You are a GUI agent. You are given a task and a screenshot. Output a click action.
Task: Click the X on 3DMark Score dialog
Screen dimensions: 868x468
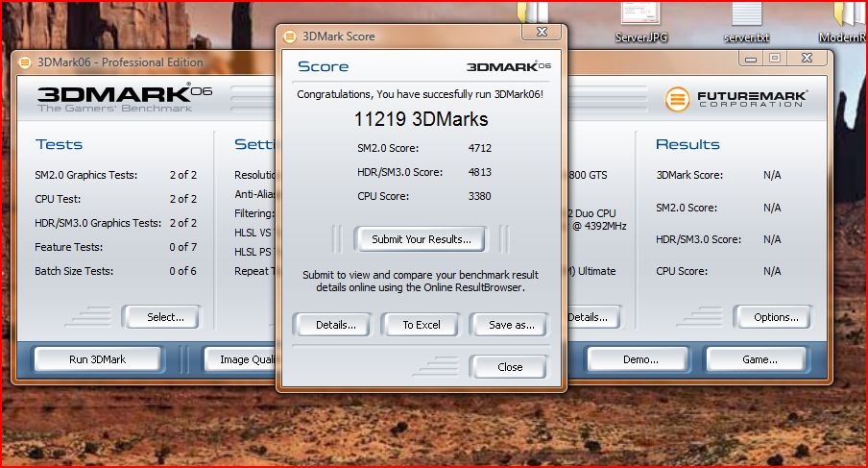click(x=542, y=32)
